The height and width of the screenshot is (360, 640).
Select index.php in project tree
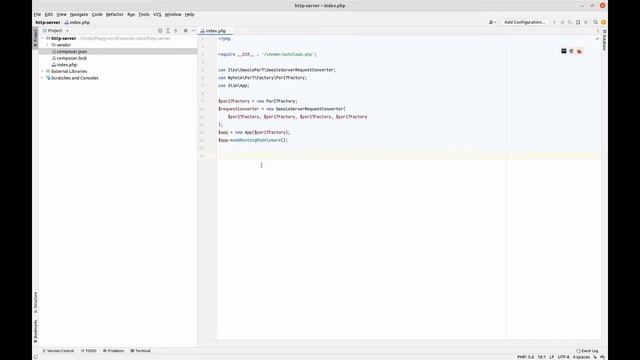[67, 65]
